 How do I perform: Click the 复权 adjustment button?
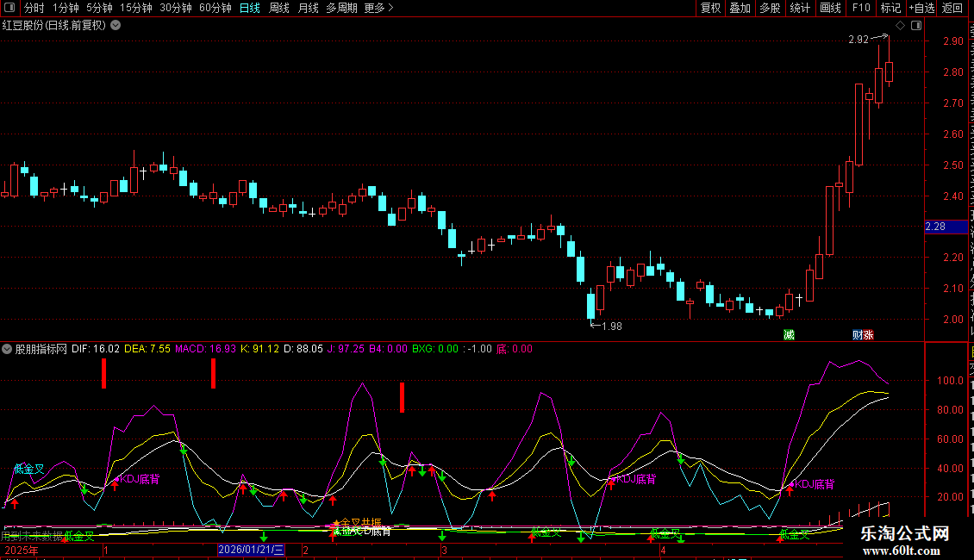coord(710,8)
